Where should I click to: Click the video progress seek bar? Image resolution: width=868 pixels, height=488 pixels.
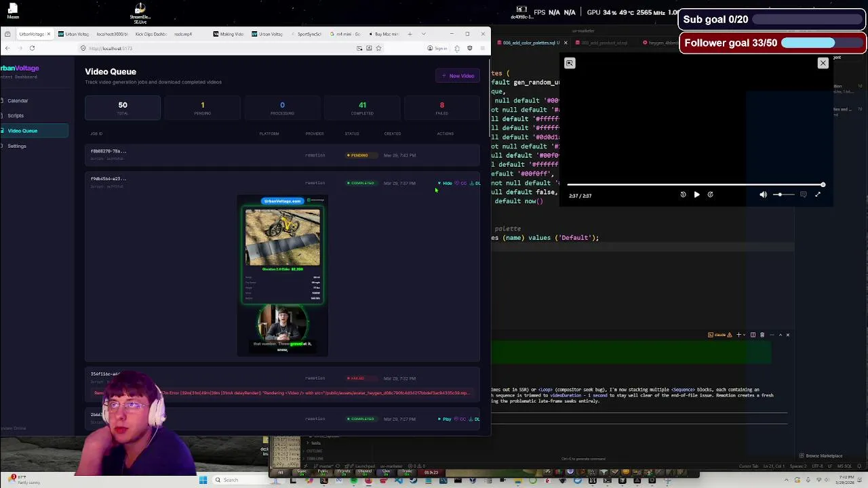coord(696,184)
